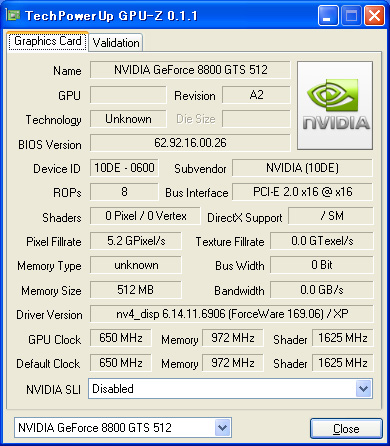Click the Bus Interface label
Image resolution: width=390 pixels, height=446 pixels.
pyautogui.click(x=197, y=193)
